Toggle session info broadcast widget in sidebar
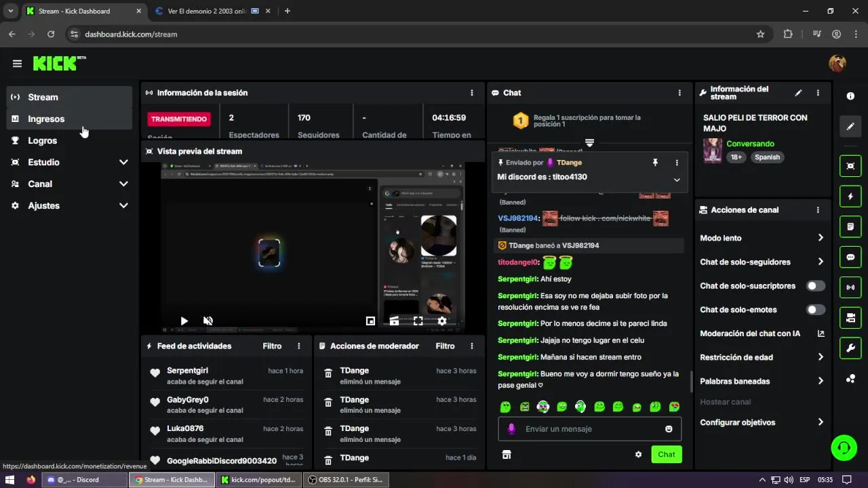Image resolution: width=868 pixels, height=488 pixels. point(850,287)
